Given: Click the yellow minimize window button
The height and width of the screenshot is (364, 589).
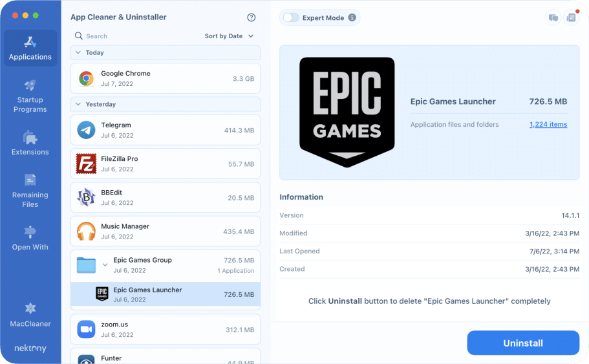Looking at the screenshot, I should coord(25,16).
